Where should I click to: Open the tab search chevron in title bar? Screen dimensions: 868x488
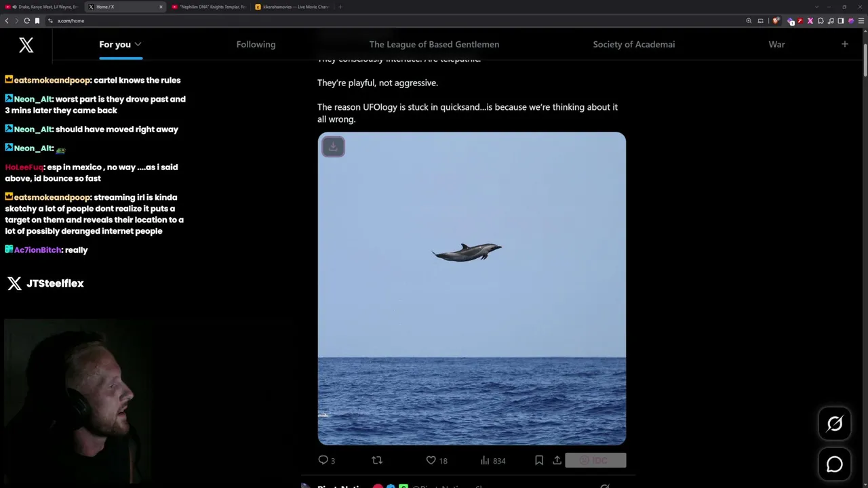(817, 7)
